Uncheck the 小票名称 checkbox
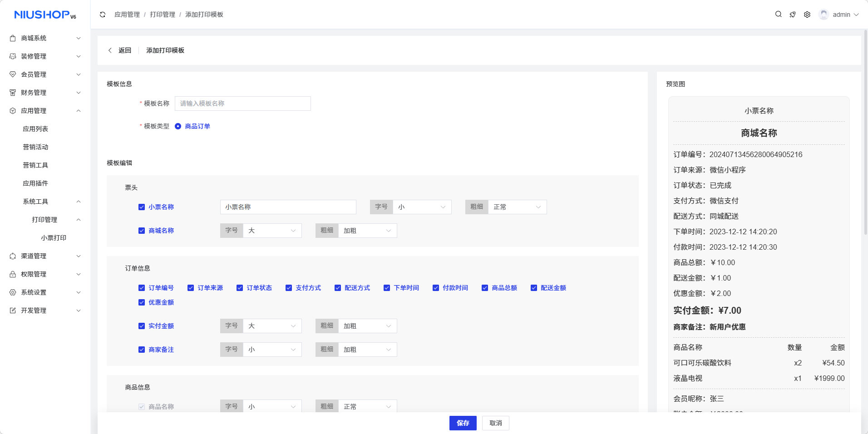 (142, 207)
